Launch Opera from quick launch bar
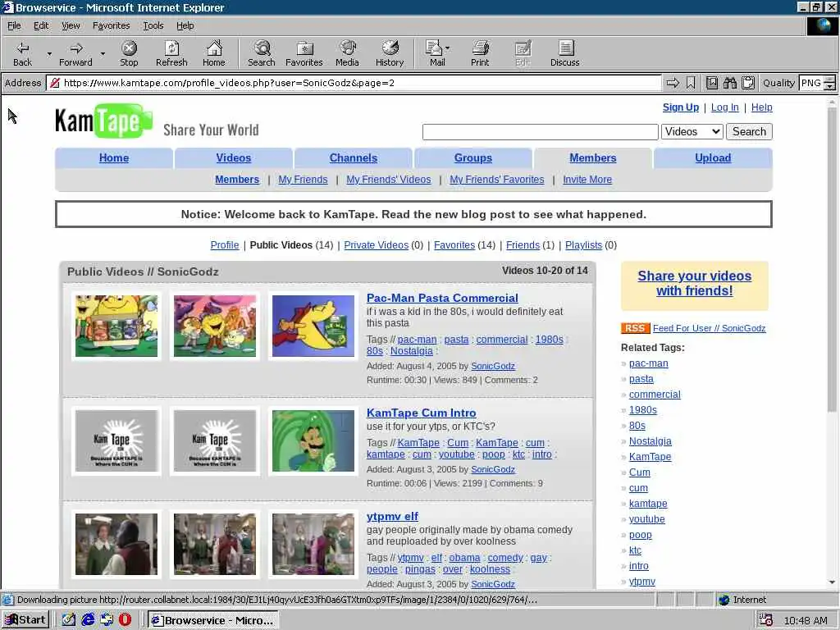 [125, 620]
